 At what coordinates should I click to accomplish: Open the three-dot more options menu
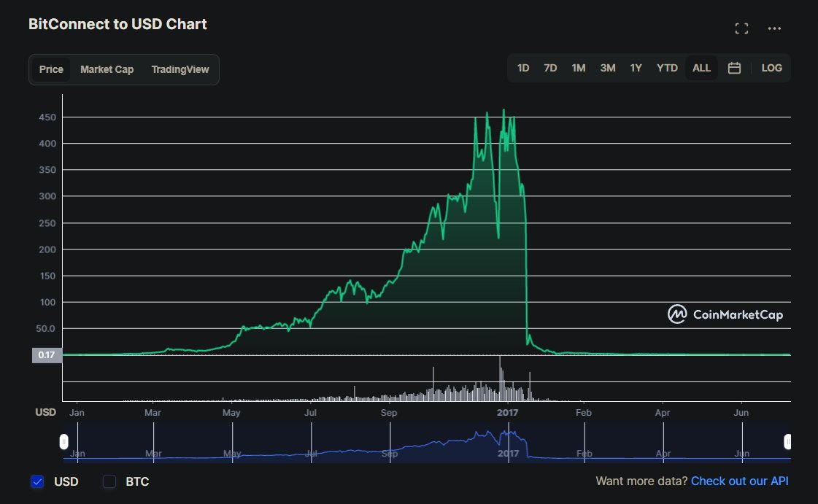pos(774,28)
